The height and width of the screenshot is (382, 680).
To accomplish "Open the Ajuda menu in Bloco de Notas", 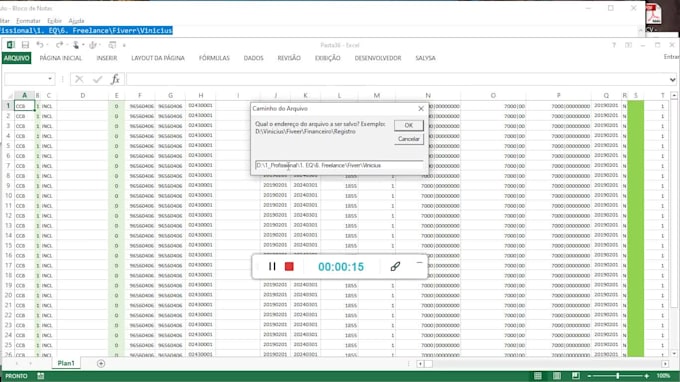I will (x=76, y=21).
